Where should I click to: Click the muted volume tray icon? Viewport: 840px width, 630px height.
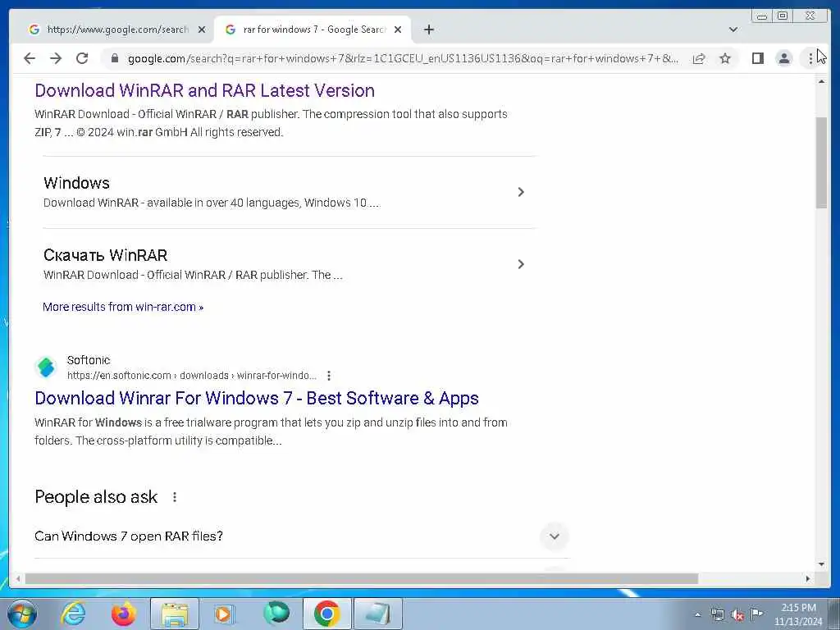[x=737, y=614]
